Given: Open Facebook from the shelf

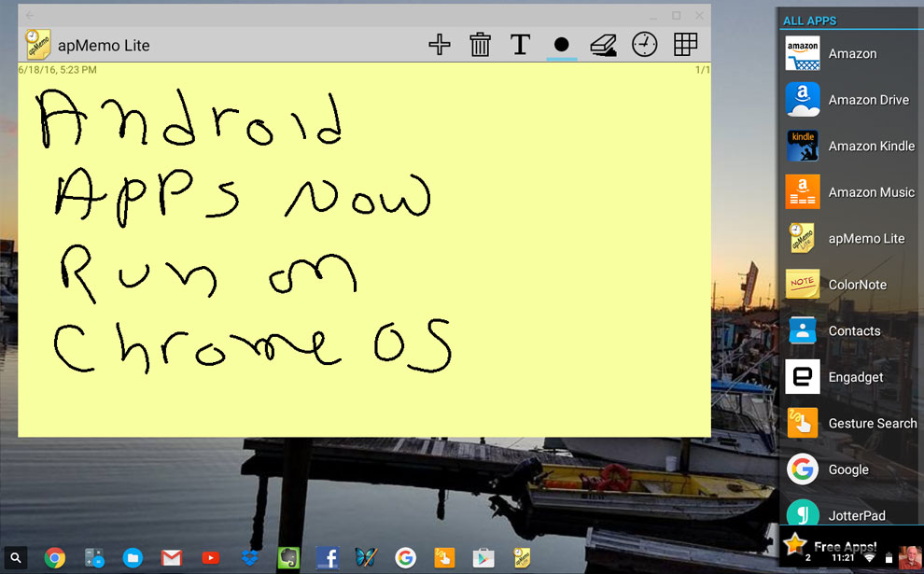Looking at the screenshot, I should [x=328, y=557].
